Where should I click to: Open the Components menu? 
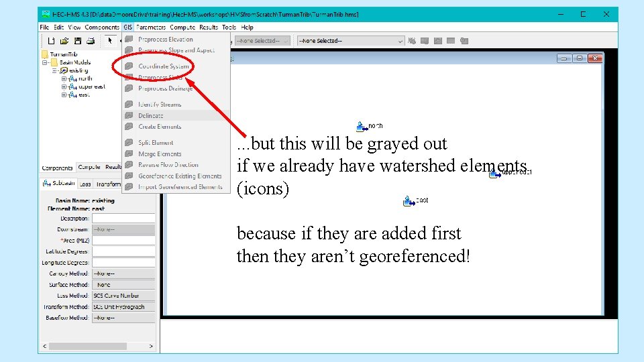102,27
